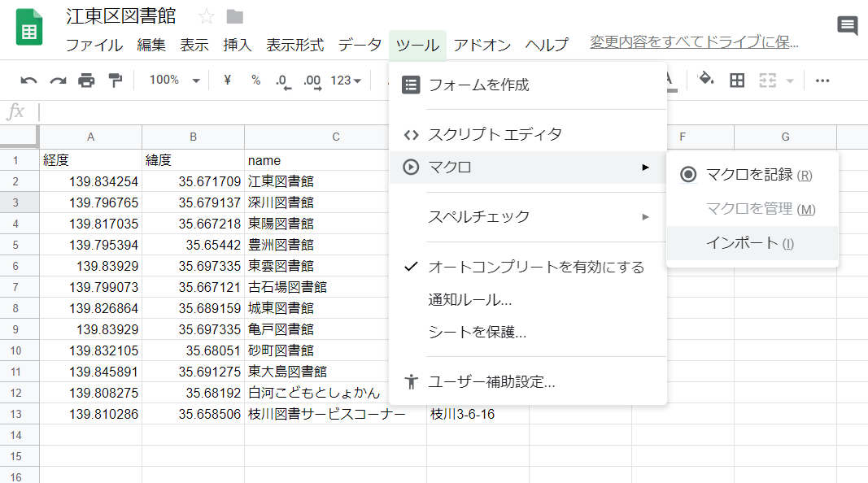
Task: Click the folder icon beside the title
Action: (x=235, y=16)
